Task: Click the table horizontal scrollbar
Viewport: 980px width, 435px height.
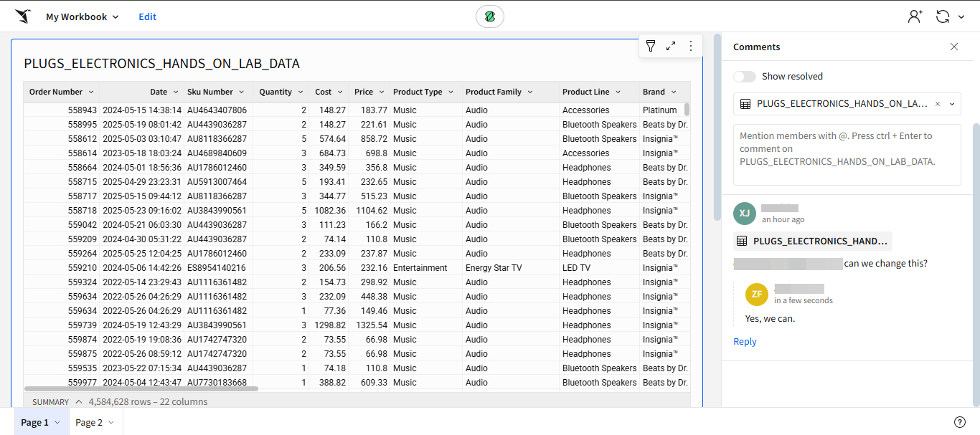Action: click(x=141, y=388)
